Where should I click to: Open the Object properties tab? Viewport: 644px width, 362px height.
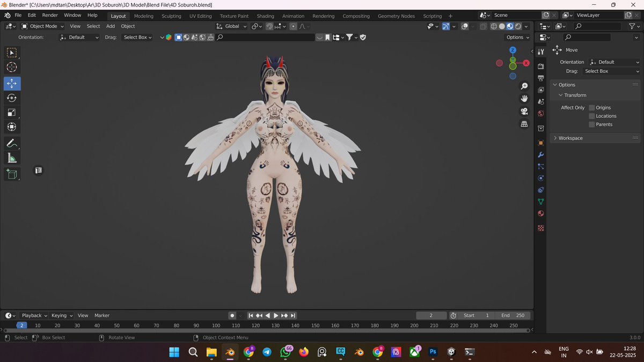point(541,143)
